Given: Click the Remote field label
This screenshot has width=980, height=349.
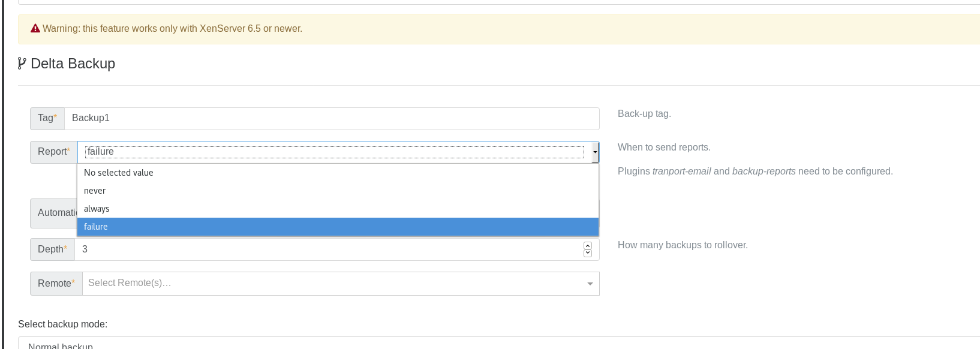Looking at the screenshot, I should coord(56,284).
